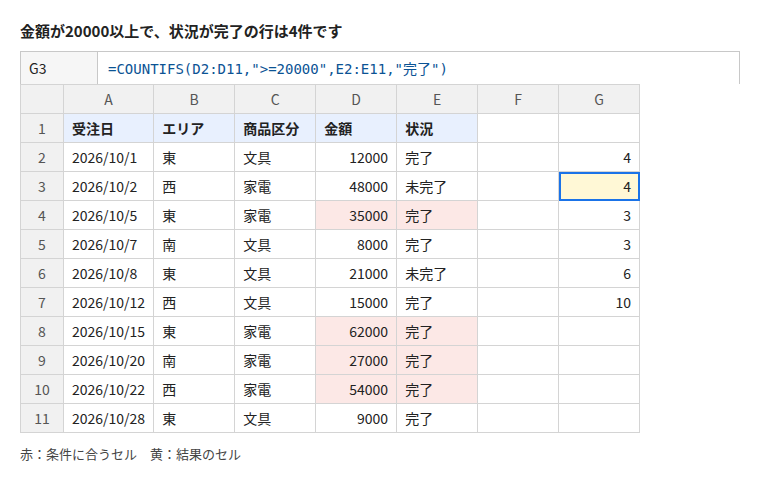Click the 状況 header cell
The height and width of the screenshot is (477, 760).
[437, 128]
